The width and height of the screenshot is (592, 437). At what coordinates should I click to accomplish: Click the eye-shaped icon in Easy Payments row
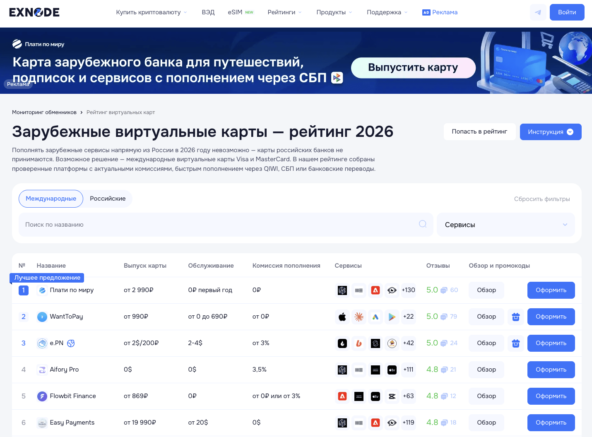click(x=392, y=422)
